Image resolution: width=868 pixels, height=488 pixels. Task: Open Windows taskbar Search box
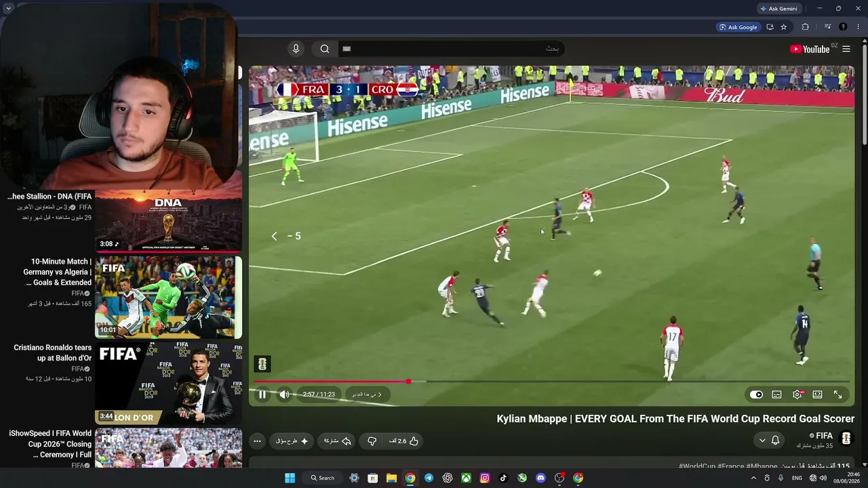[323, 478]
